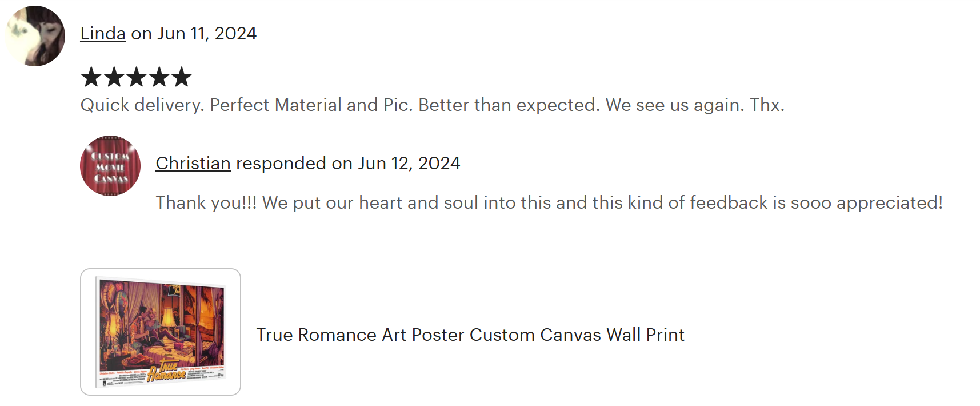Select the third rating star
Screen dimensions: 980x406
[x=137, y=77]
